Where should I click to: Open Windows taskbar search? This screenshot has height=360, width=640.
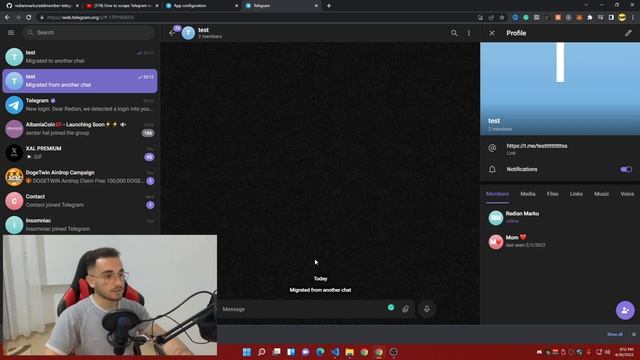[x=262, y=352]
